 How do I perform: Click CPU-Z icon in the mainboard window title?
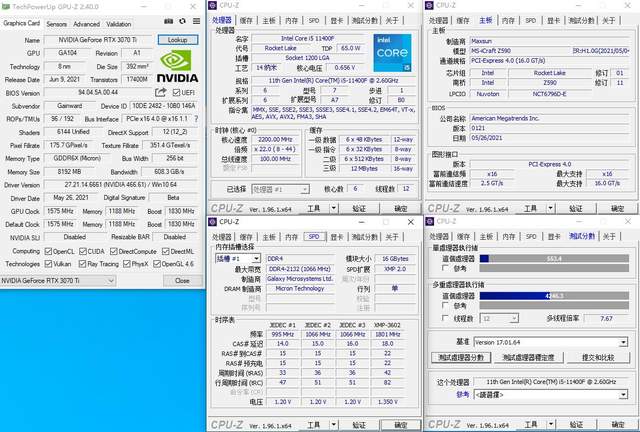pyautogui.click(x=429, y=5)
